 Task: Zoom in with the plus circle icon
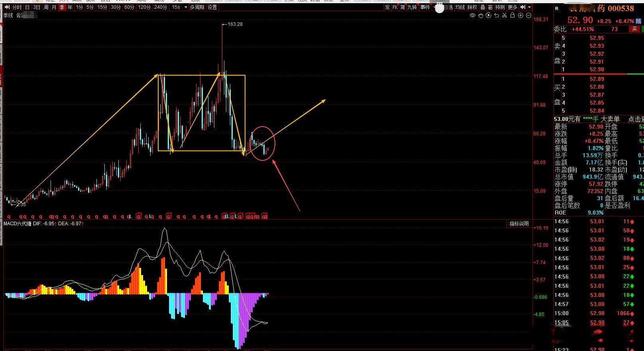point(520,15)
